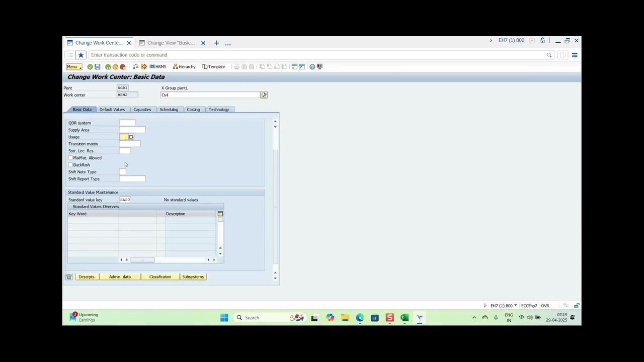The height and width of the screenshot is (362, 644).
Task: Click the Admin. data button
Action: click(120, 277)
